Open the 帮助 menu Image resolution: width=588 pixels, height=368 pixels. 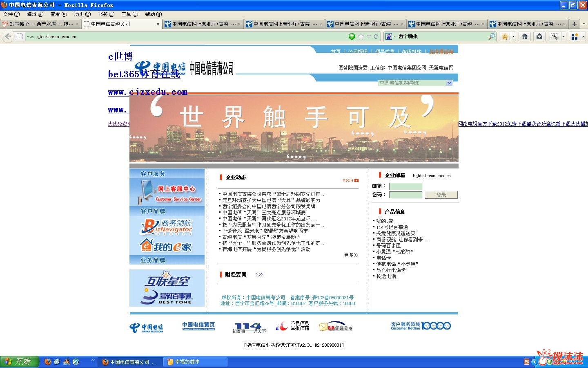(x=154, y=14)
